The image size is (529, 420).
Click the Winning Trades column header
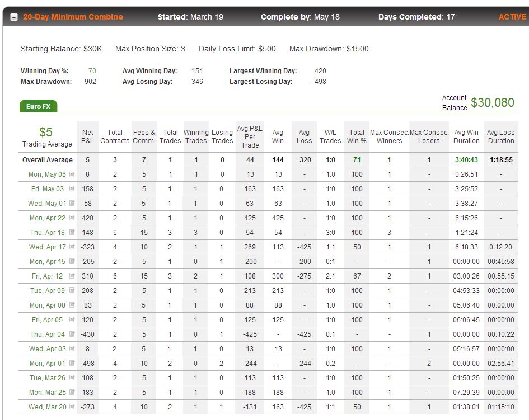(196, 136)
